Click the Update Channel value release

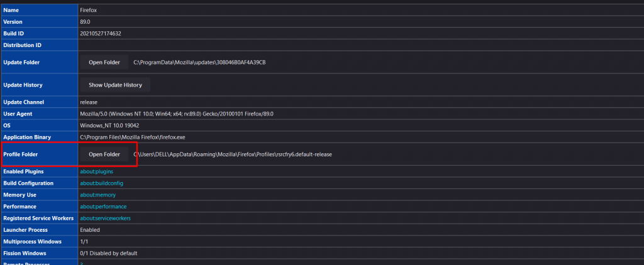(89, 102)
